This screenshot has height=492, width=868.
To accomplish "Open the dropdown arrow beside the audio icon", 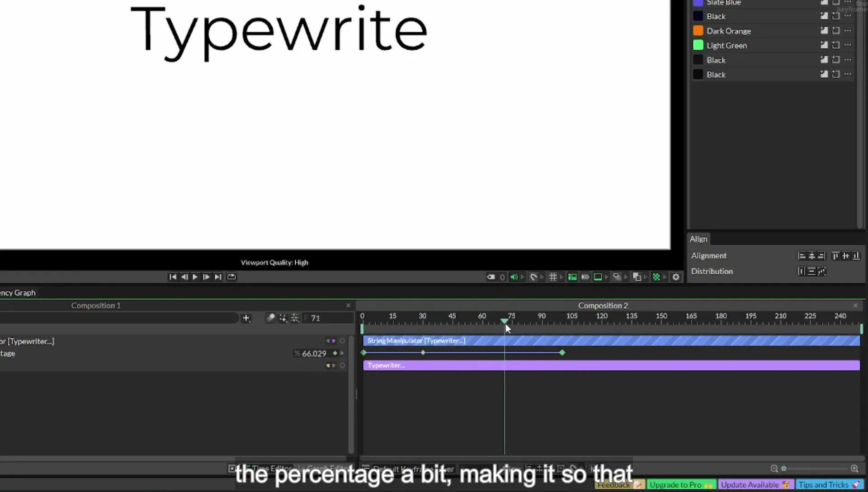I will (x=523, y=277).
